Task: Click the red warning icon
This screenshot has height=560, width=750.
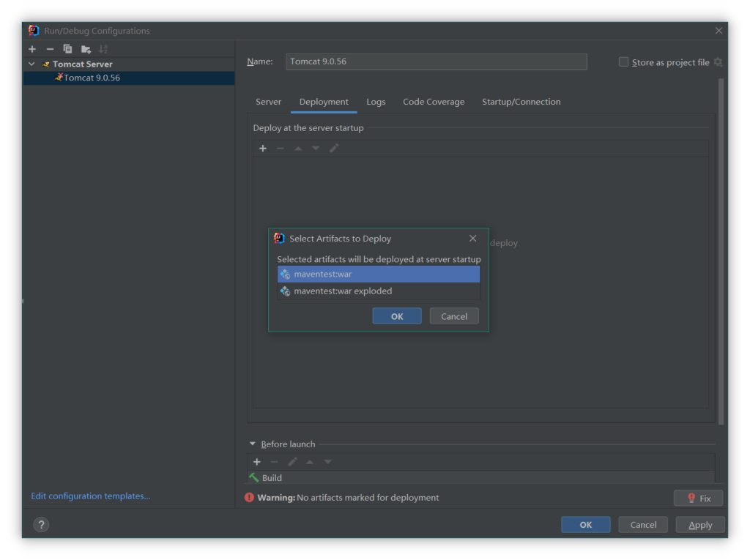Action: [249, 497]
